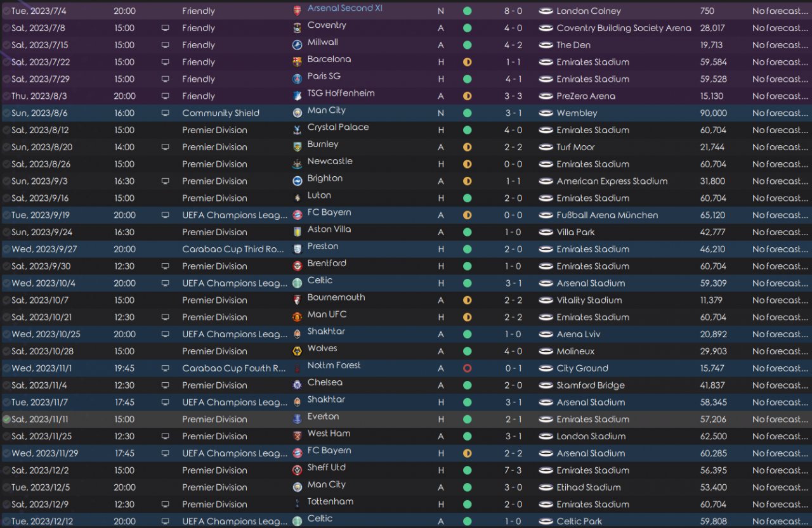The height and width of the screenshot is (528, 812).
Task: Click the Paris SG club crest
Action: tap(298, 79)
